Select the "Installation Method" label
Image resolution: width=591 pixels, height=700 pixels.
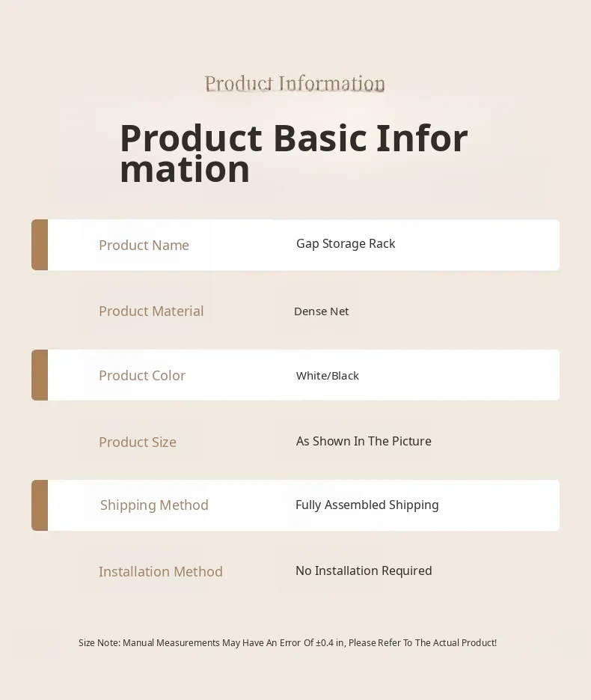tap(161, 572)
